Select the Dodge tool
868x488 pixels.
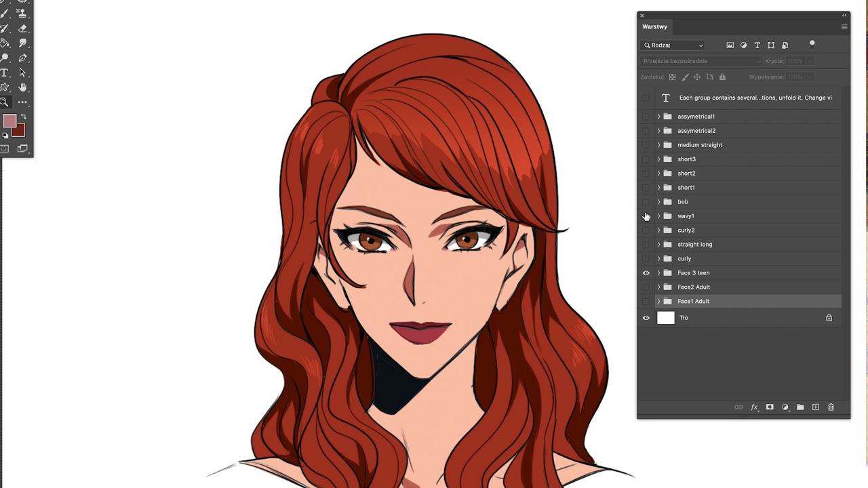(5, 58)
